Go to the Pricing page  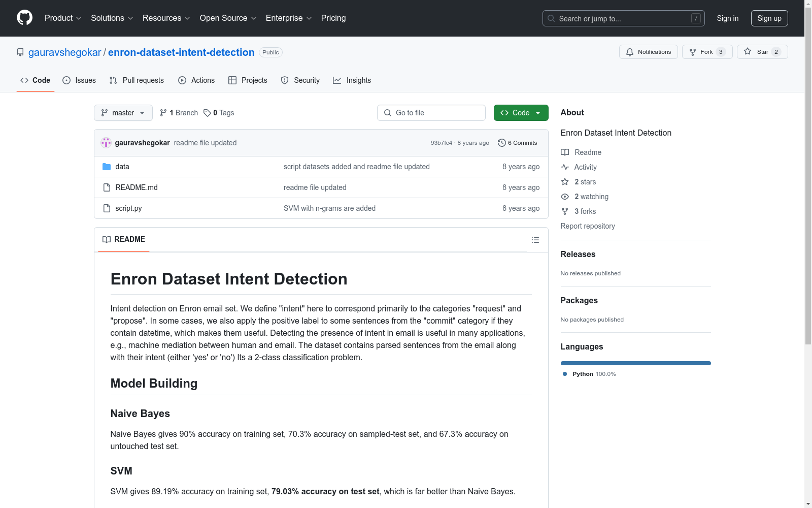(333, 18)
